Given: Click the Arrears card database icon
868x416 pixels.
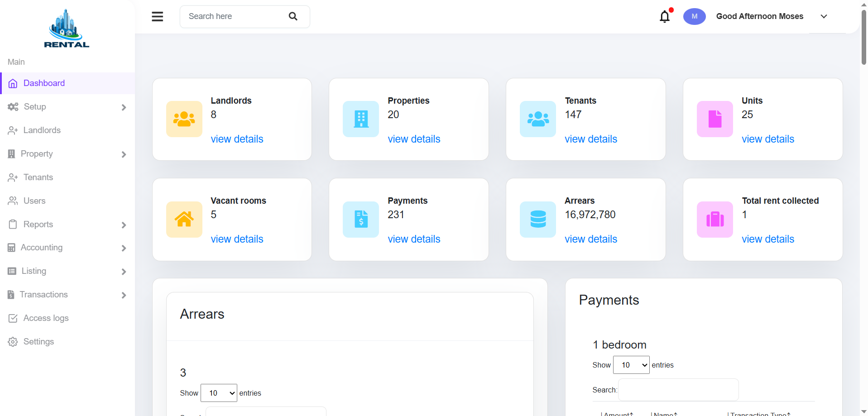Looking at the screenshot, I should [538, 220].
